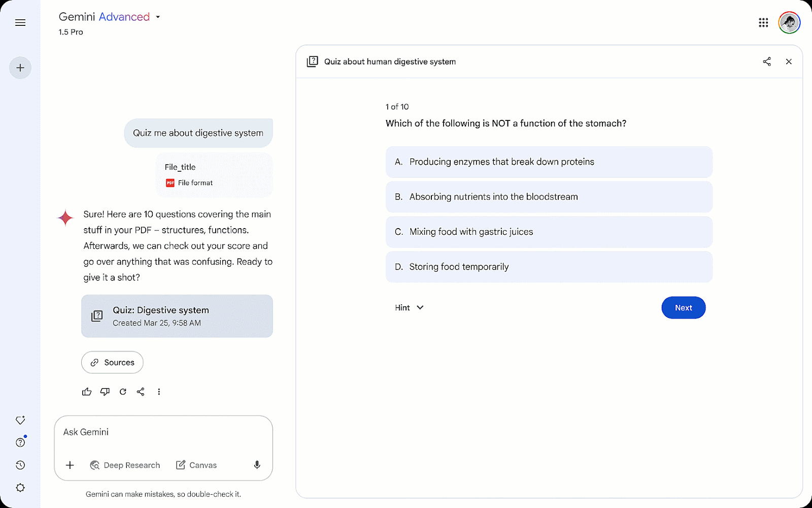
Task: Share the quiz from panel header
Action: tap(767, 61)
